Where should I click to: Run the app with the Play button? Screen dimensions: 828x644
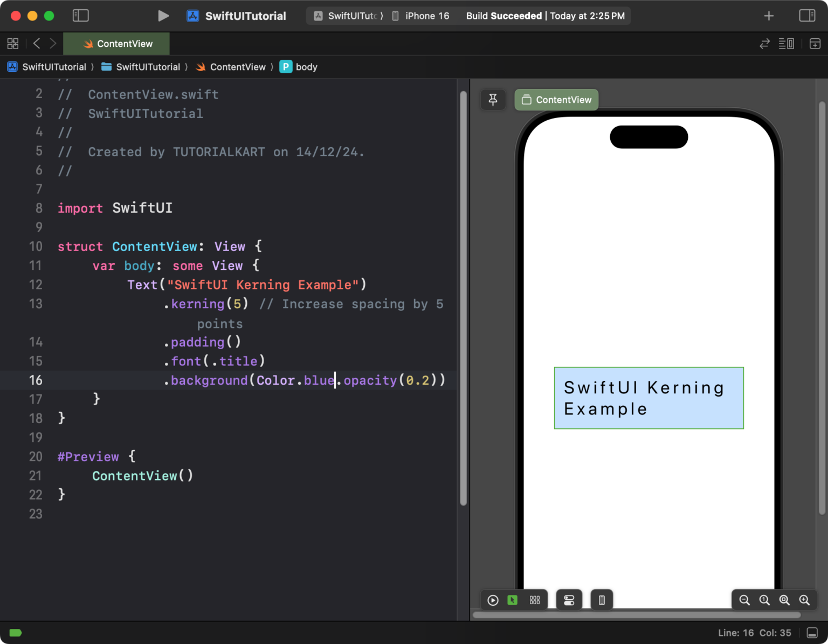[x=164, y=16]
